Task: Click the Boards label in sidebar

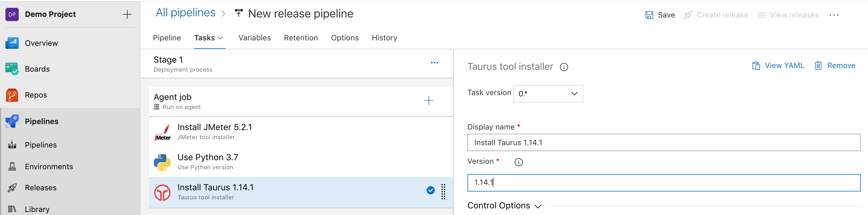Action: click(37, 69)
